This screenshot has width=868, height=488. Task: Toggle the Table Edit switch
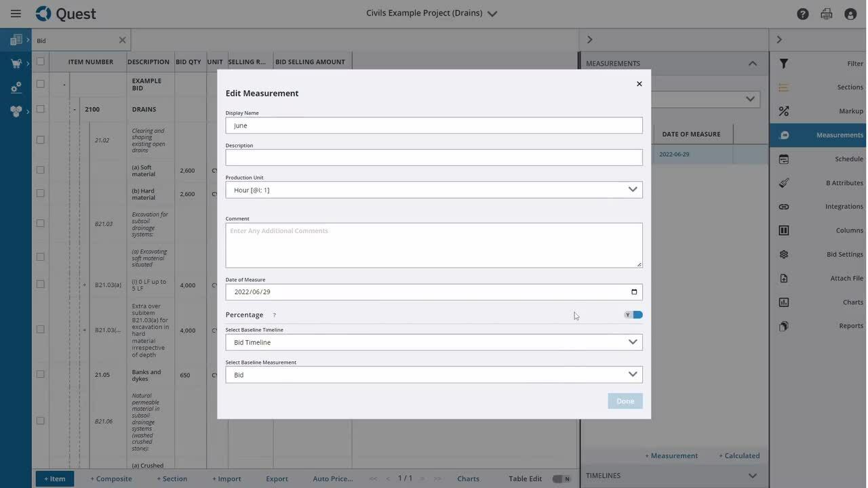click(x=561, y=479)
